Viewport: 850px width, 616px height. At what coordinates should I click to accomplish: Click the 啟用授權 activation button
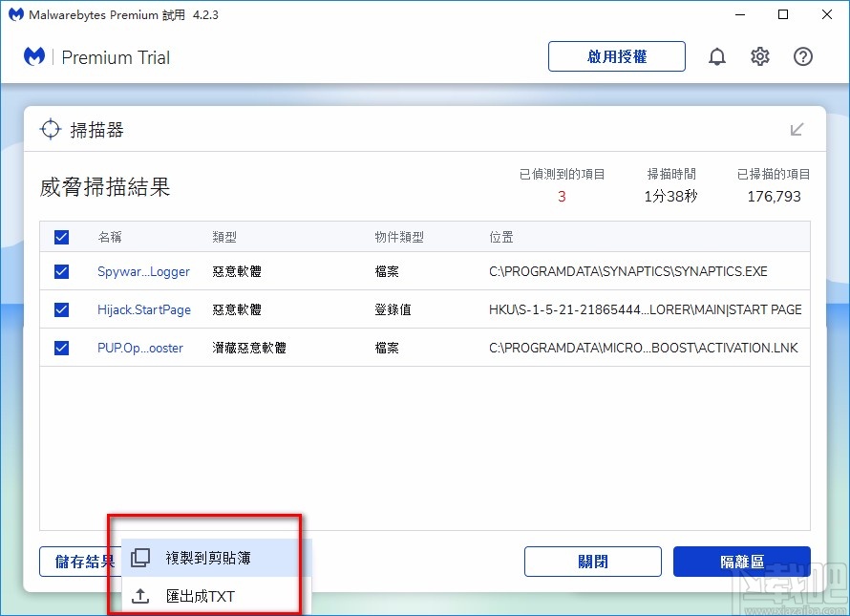[616, 56]
